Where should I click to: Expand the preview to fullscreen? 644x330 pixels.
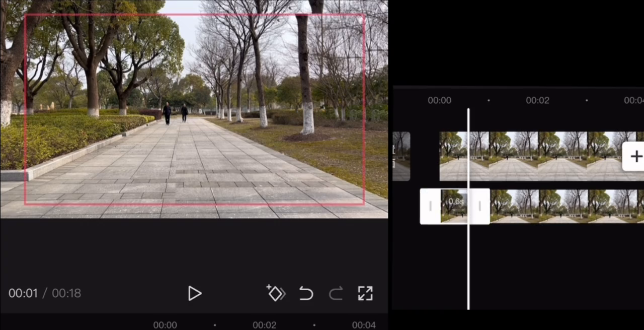pyautogui.click(x=365, y=293)
